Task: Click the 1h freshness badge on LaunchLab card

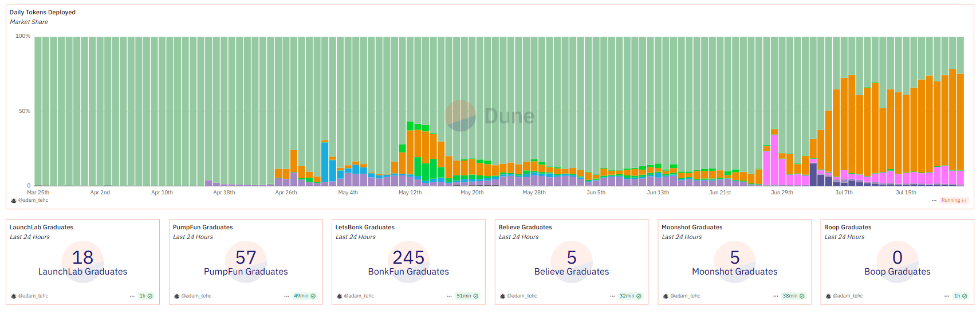Action: click(145, 296)
